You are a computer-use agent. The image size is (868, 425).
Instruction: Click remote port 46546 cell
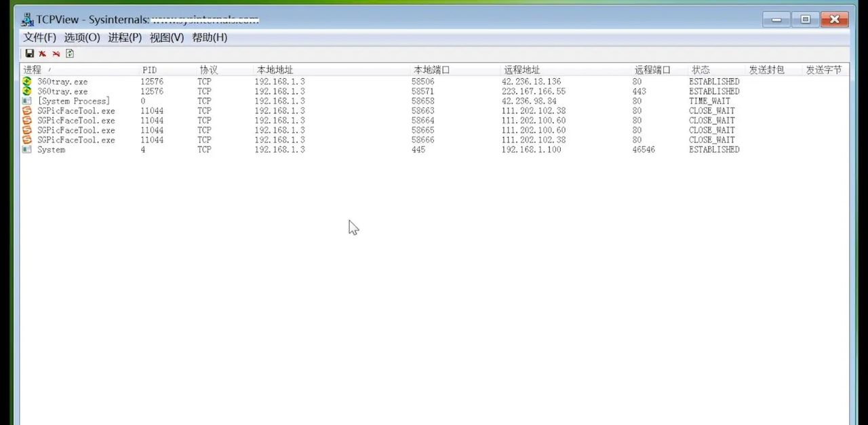tap(644, 149)
